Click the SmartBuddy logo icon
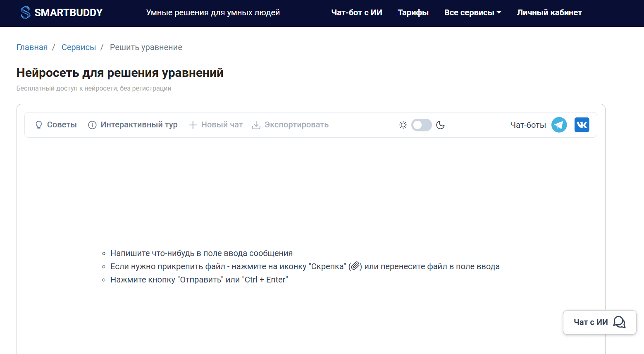644x354 pixels. click(25, 12)
